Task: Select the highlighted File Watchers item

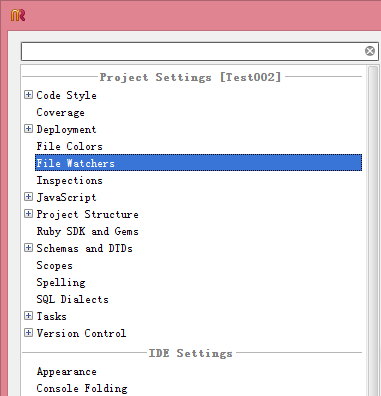Action: (198, 163)
